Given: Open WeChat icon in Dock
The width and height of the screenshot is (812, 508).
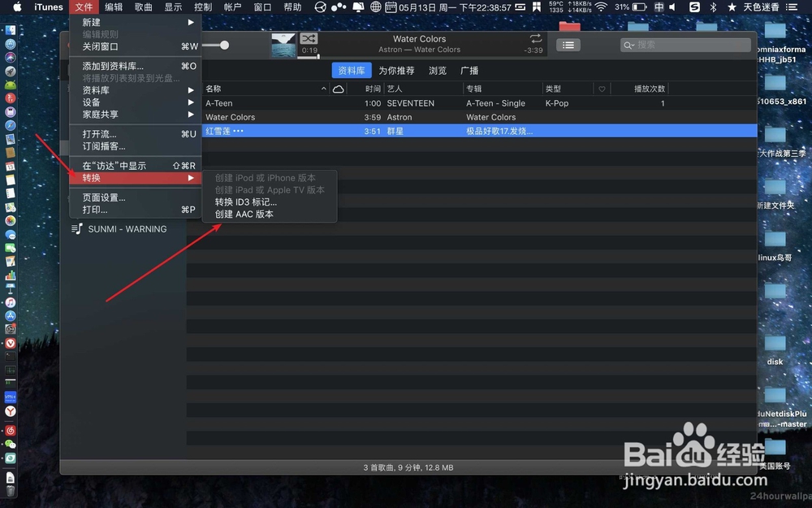Looking at the screenshot, I should (11, 445).
